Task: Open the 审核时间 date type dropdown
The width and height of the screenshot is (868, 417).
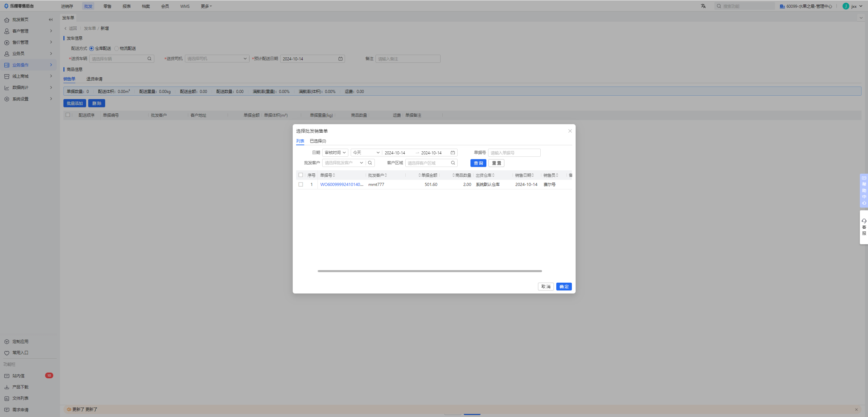Action: (335, 153)
